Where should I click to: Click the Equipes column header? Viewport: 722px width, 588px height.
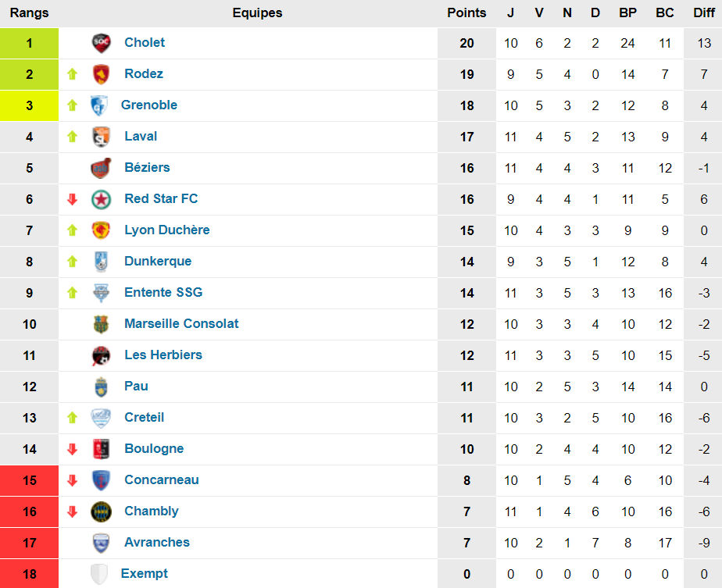[x=257, y=12]
